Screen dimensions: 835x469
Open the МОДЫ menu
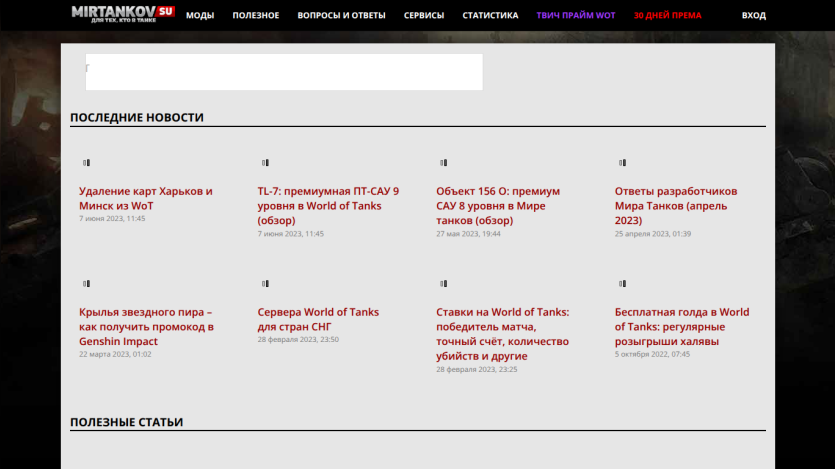click(x=200, y=15)
